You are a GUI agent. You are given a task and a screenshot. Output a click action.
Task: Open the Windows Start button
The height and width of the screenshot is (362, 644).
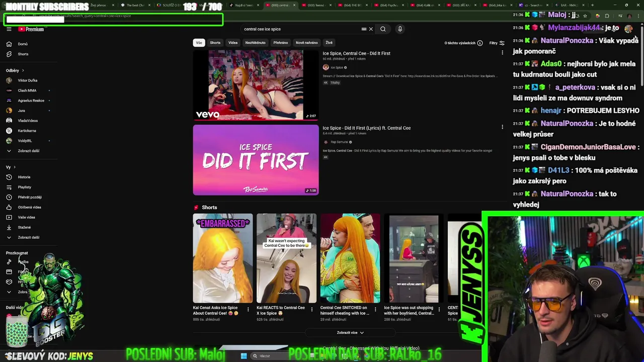244,356
